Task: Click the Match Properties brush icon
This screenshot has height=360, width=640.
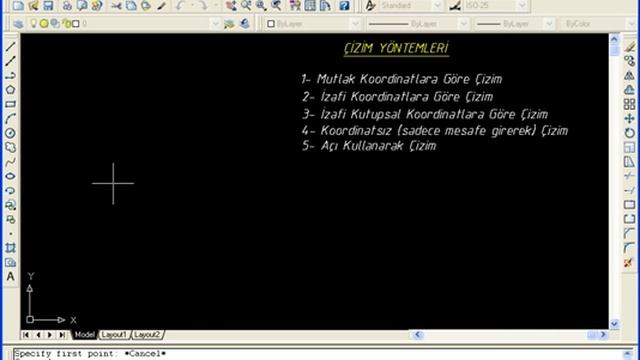Action: tap(162, 5)
